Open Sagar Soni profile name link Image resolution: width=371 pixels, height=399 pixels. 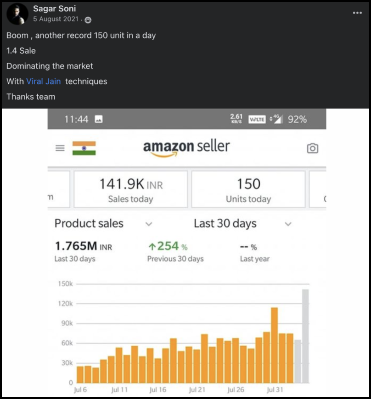coord(54,9)
